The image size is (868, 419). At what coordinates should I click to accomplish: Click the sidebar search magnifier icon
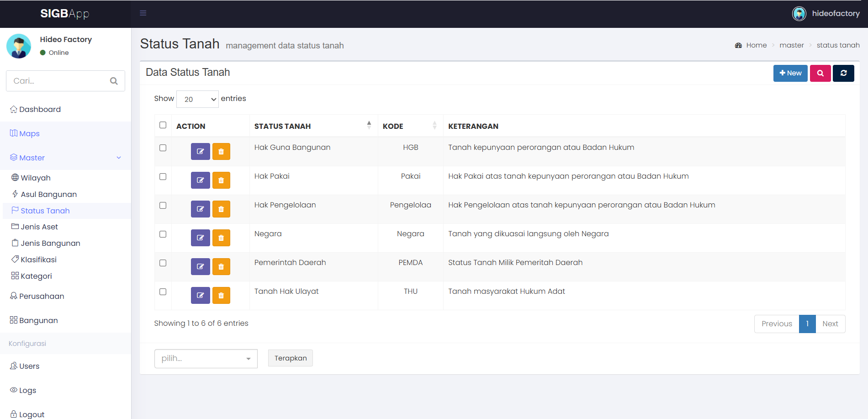114,81
